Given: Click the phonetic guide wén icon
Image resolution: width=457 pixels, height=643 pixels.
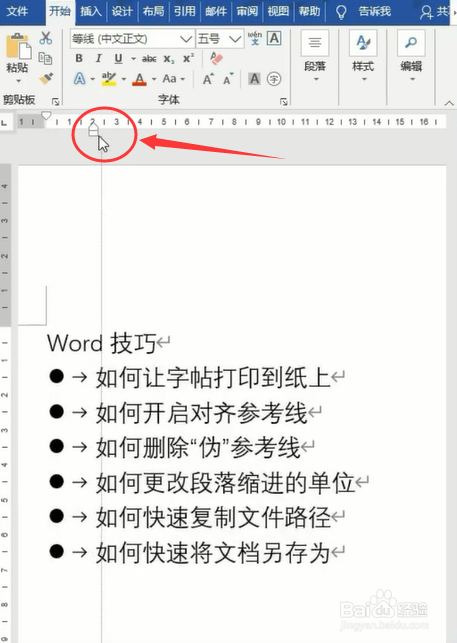Looking at the screenshot, I should pos(255,38).
